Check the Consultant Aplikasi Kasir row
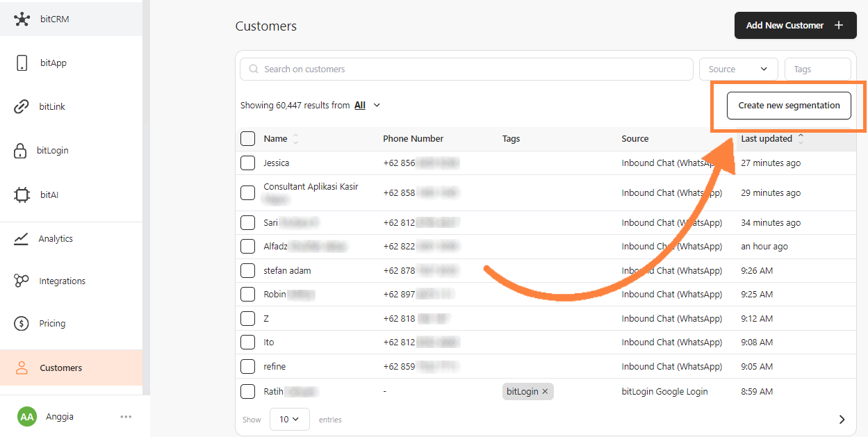Screen dimensions: 868x437 coord(247,192)
